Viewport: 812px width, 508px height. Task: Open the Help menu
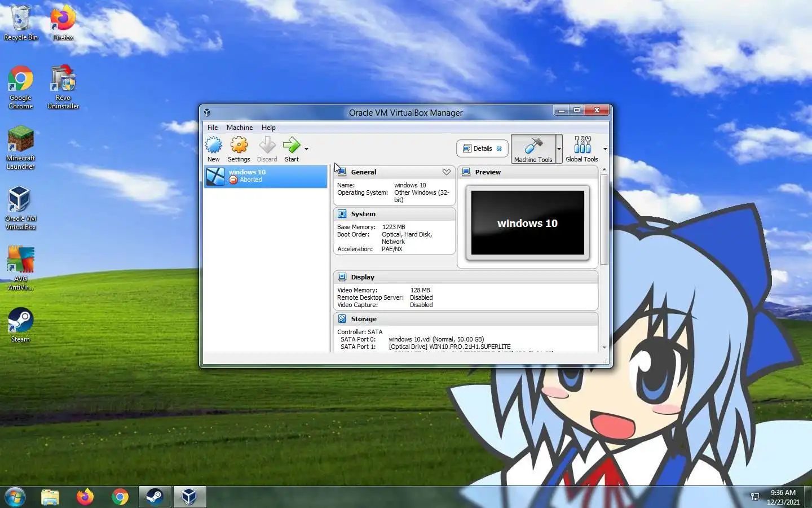[x=268, y=128]
